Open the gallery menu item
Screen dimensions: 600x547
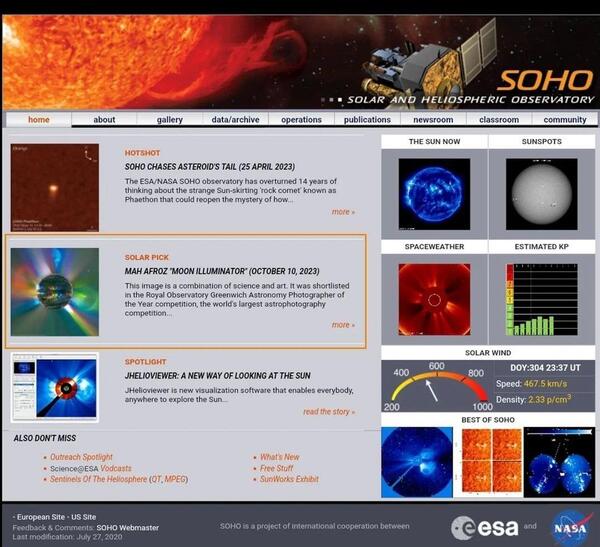[x=170, y=120]
